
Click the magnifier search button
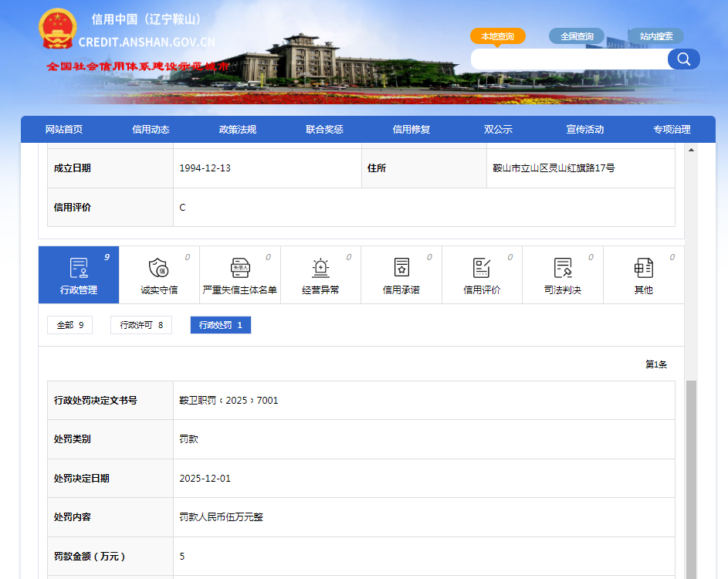[683, 59]
